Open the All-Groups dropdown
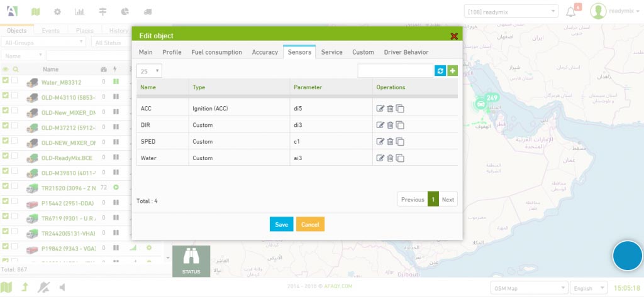The image size is (644, 297). 43,42
